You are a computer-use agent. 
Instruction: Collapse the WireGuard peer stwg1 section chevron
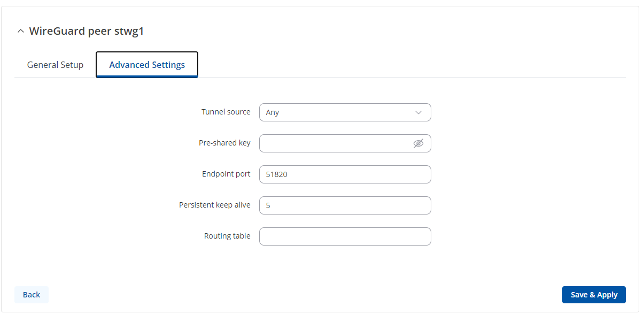pos(21,32)
